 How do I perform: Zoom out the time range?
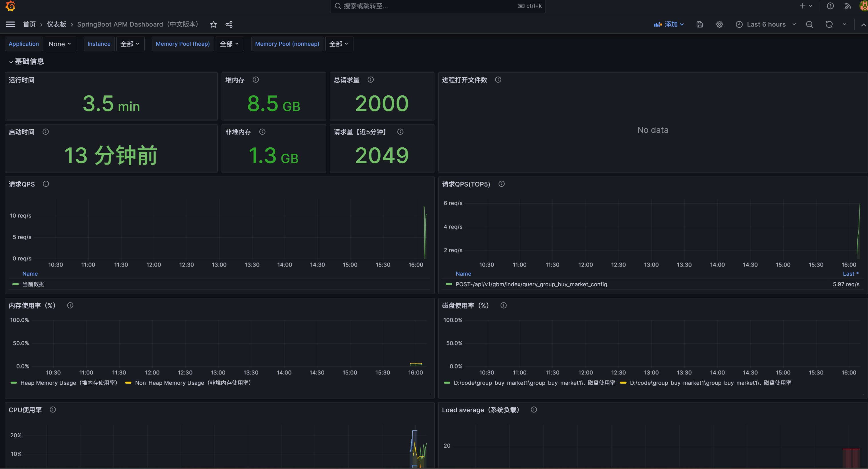click(809, 24)
